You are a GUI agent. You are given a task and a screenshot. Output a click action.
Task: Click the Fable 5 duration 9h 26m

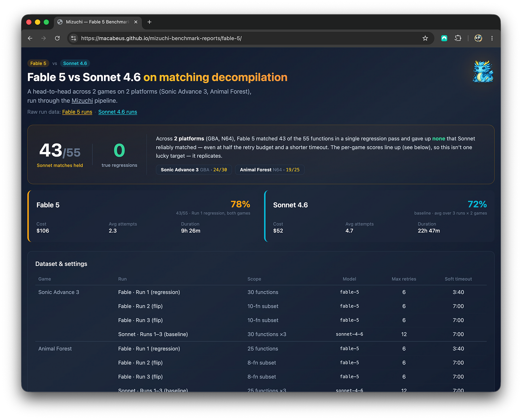(191, 231)
